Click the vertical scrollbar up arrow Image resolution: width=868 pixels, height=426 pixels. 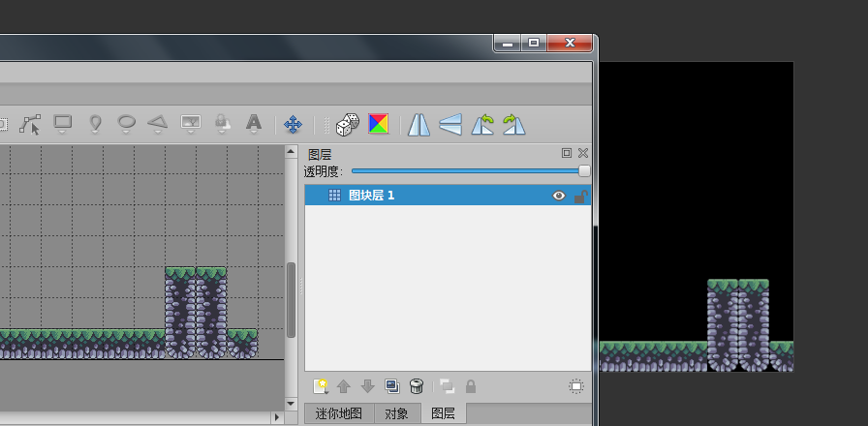point(292,151)
